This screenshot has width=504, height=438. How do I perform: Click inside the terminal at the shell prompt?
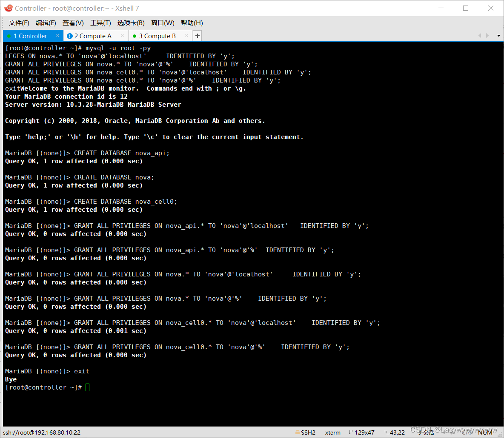tap(87, 387)
